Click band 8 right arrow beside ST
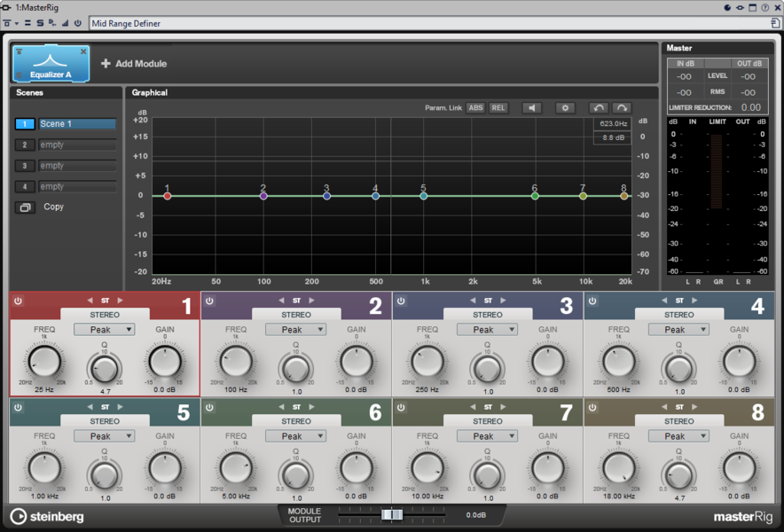784x532 pixels. pos(694,407)
